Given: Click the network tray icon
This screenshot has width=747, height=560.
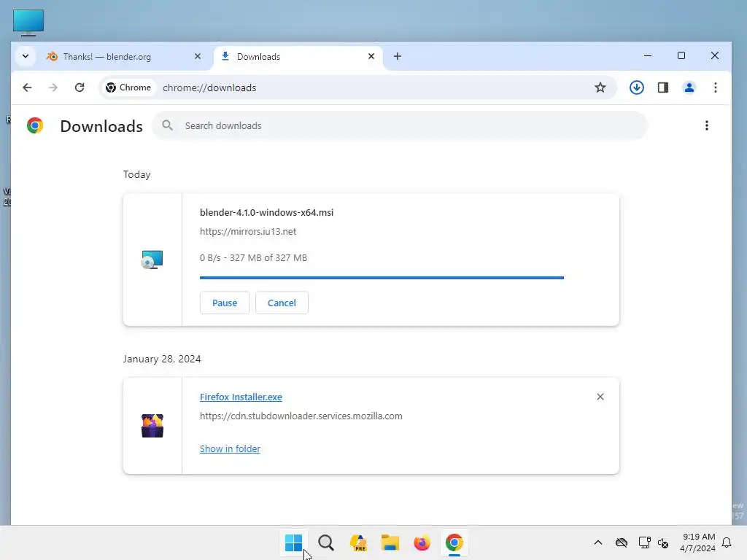Looking at the screenshot, I should pos(644,542).
